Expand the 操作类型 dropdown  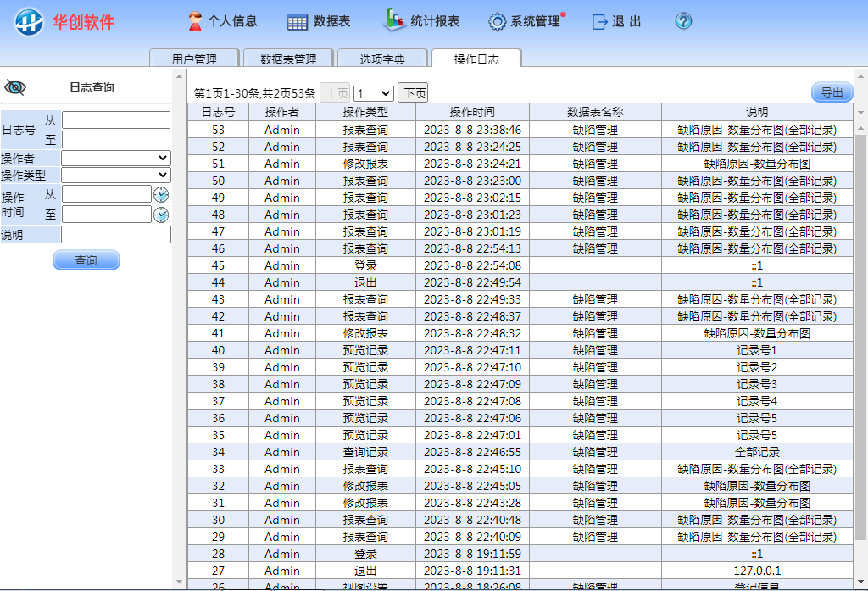coord(116,175)
